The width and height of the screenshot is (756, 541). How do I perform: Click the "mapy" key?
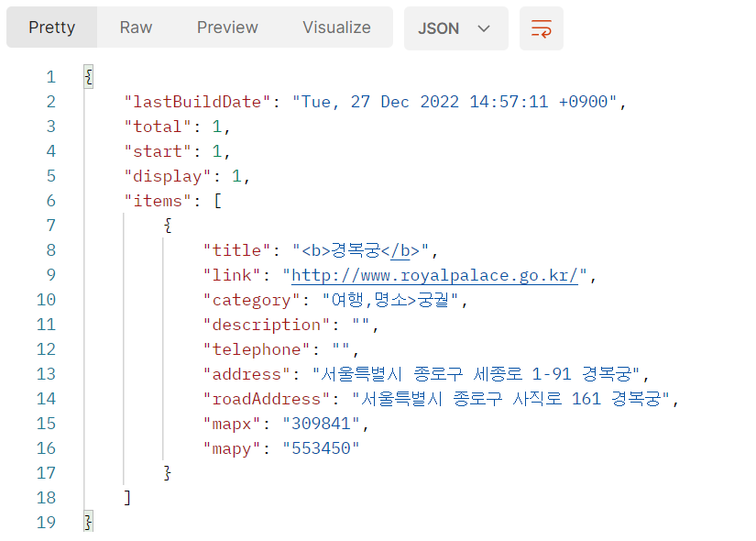(232, 448)
